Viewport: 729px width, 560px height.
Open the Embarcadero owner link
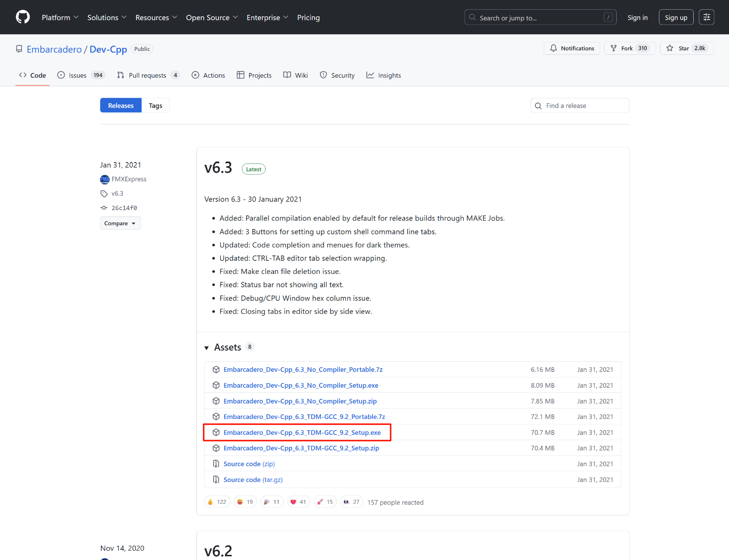tap(54, 49)
